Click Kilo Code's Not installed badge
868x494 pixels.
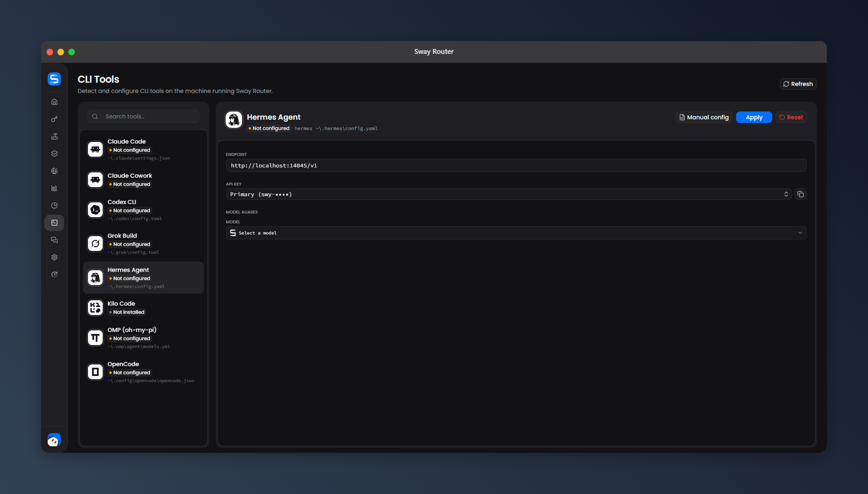click(x=127, y=312)
